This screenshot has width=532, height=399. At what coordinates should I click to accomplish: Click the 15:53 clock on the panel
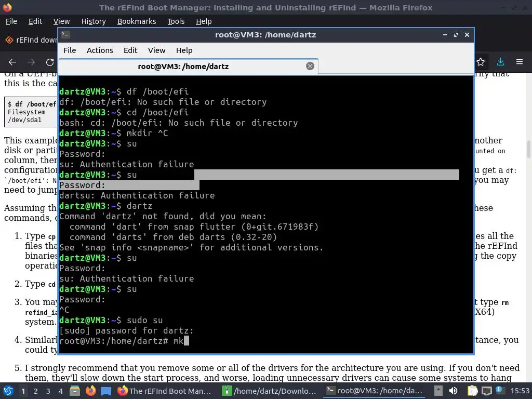click(x=520, y=391)
